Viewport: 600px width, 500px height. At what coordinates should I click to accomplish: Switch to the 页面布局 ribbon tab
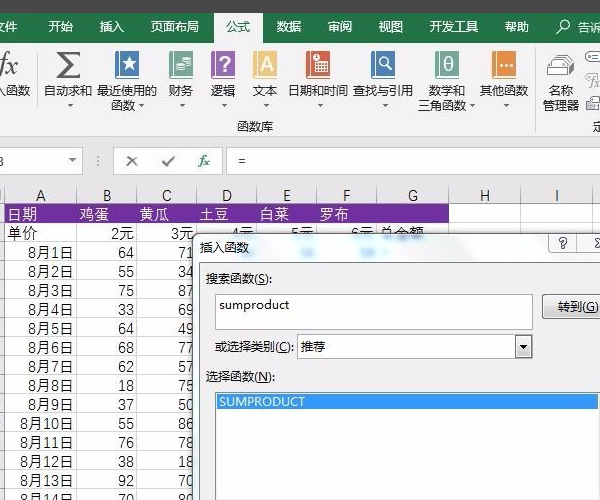[174, 27]
